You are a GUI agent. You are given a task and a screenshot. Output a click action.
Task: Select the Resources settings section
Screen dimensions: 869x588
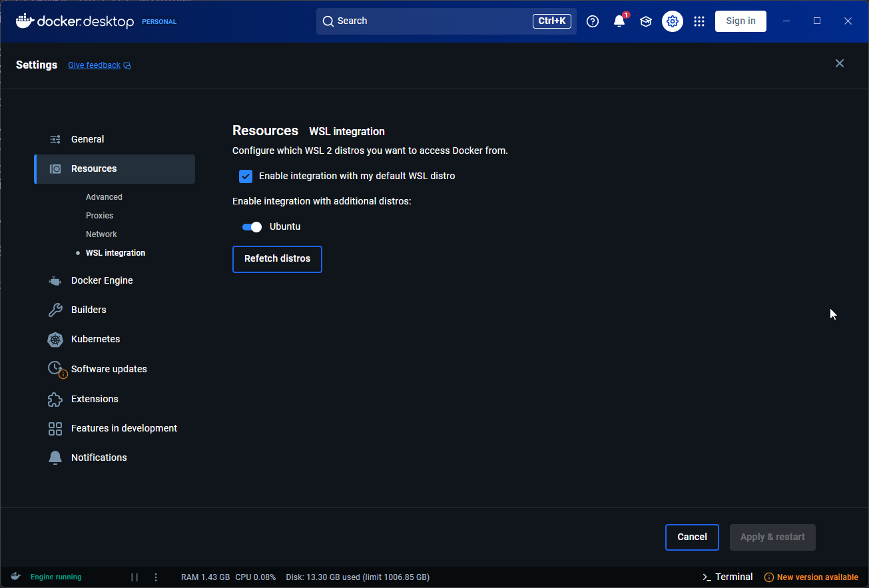point(115,169)
